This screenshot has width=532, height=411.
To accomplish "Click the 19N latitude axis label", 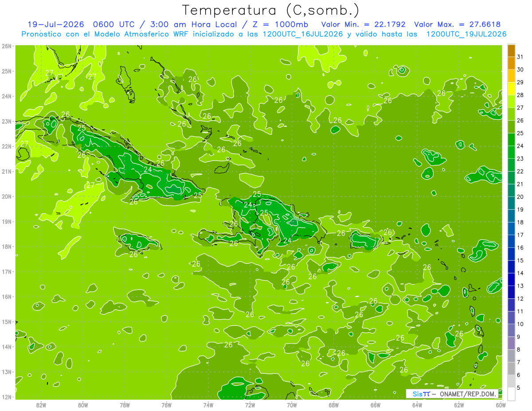I will click(7, 222).
